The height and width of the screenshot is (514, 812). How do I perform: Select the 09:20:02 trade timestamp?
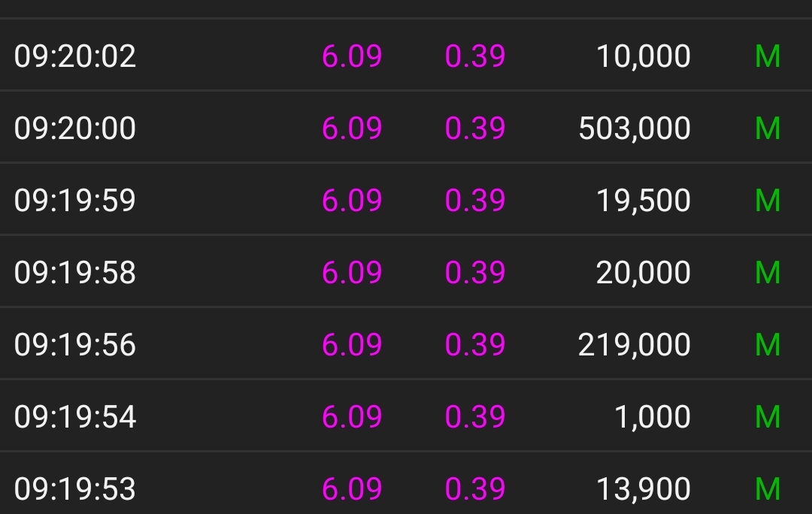pos(75,56)
